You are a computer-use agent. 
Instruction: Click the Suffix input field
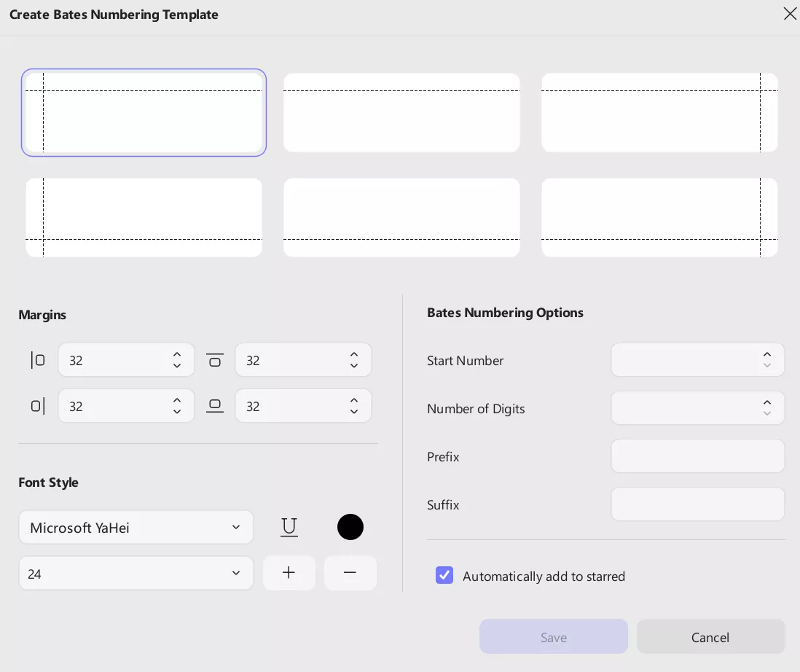pos(697,504)
